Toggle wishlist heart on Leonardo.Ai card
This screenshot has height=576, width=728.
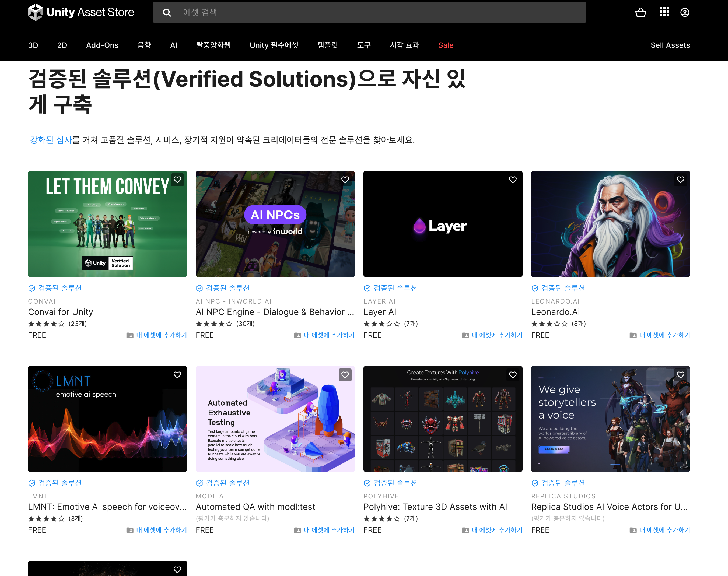point(680,180)
